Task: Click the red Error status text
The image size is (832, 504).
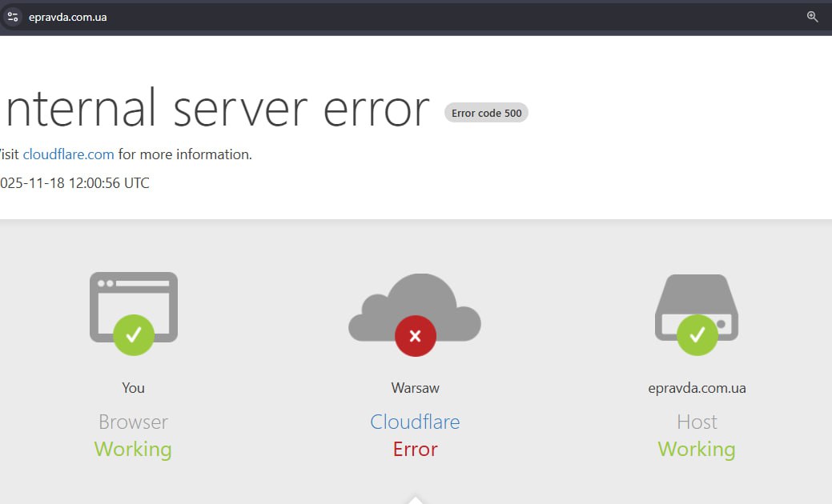Action: click(415, 450)
